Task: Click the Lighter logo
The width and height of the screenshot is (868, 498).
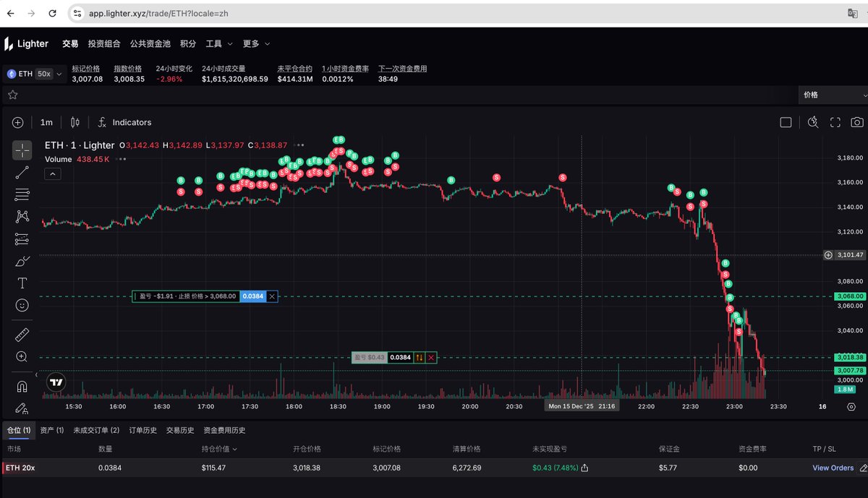Action: pyautogui.click(x=26, y=43)
